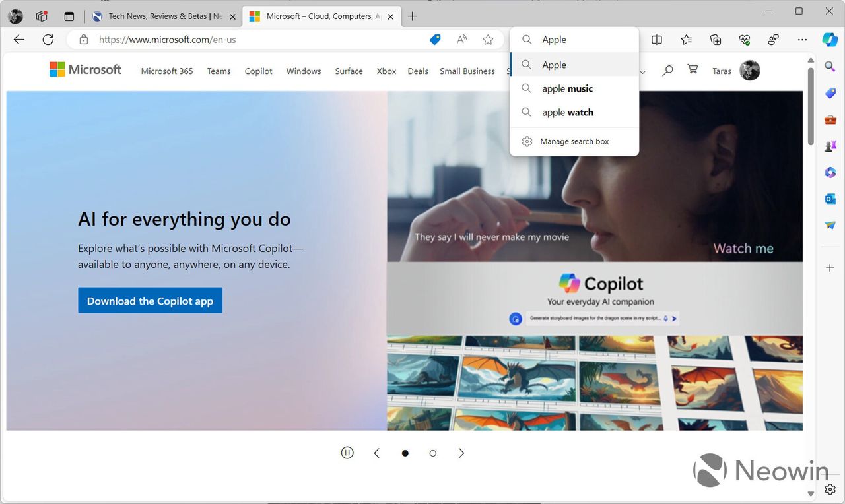
Task: Open Teams nav link
Action: pyautogui.click(x=219, y=71)
